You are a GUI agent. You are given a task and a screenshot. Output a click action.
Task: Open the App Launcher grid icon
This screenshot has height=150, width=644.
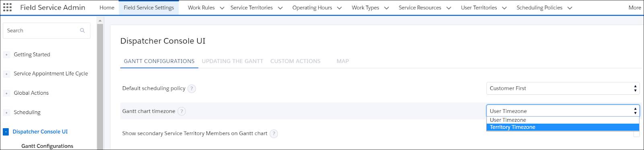point(8,7)
